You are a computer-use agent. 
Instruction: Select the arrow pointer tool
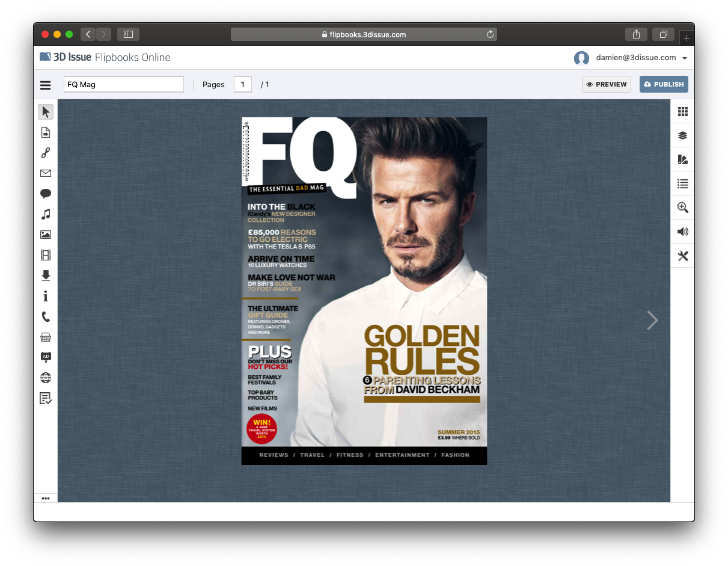click(46, 112)
